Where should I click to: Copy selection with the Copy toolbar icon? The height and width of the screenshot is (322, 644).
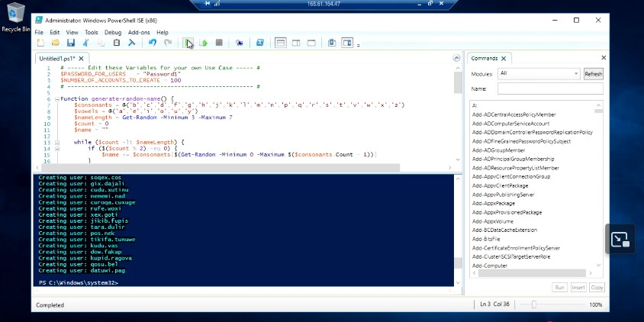[101, 43]
